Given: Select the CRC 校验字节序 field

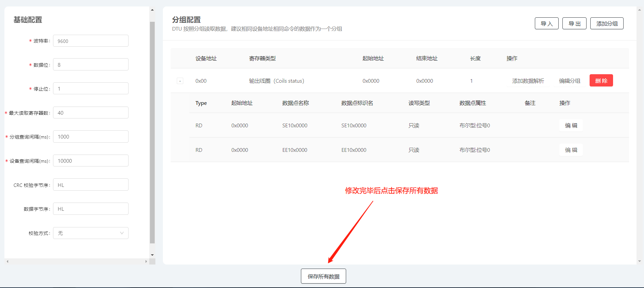Looking at the screenshot, I should point(90,185).
